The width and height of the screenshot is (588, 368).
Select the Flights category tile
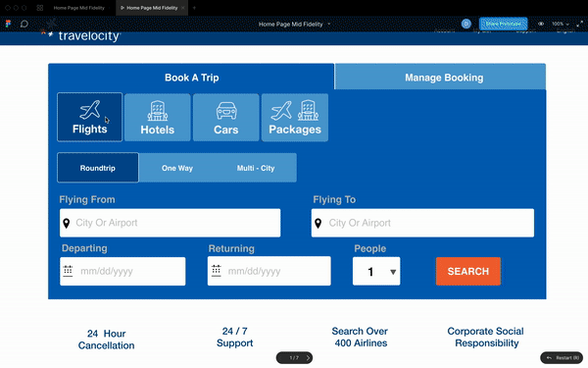pyautogui.click(x=89, y=117)
